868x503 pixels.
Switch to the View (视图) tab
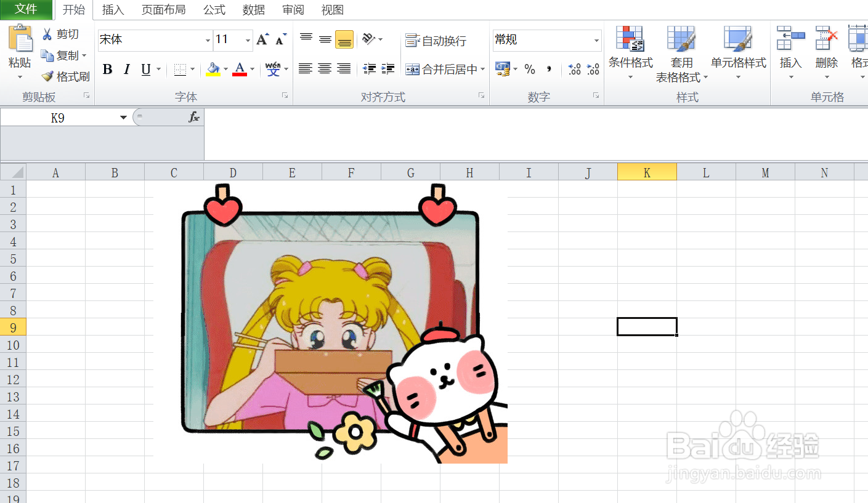(x=333, y=10)
